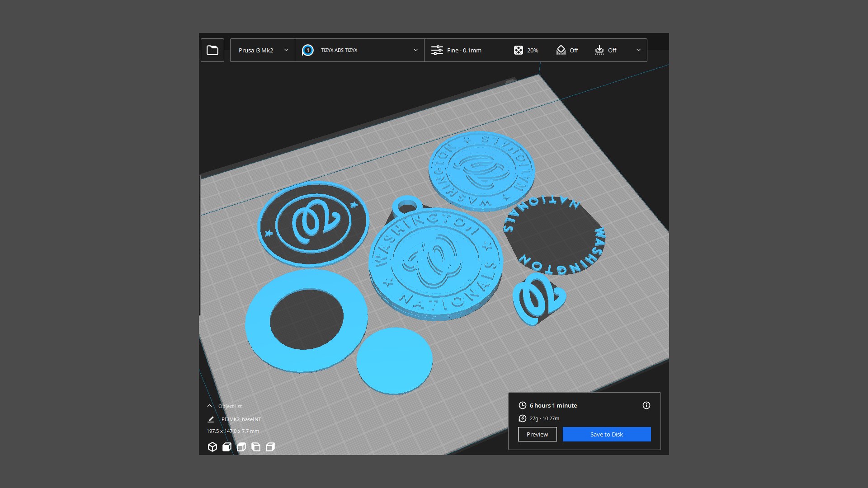Open file via the folder icon
The image size is (868, 488).
[x=212, y=50]
